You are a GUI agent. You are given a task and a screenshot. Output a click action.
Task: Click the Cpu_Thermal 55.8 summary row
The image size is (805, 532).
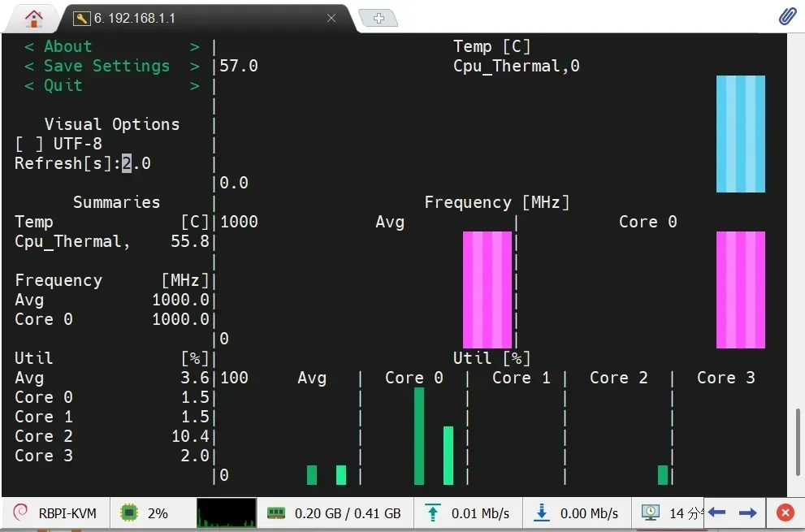tap(112, 241)
